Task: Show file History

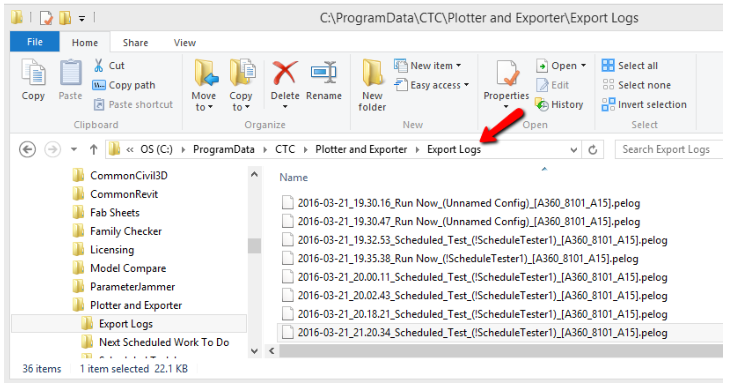Action: (559, 105)
